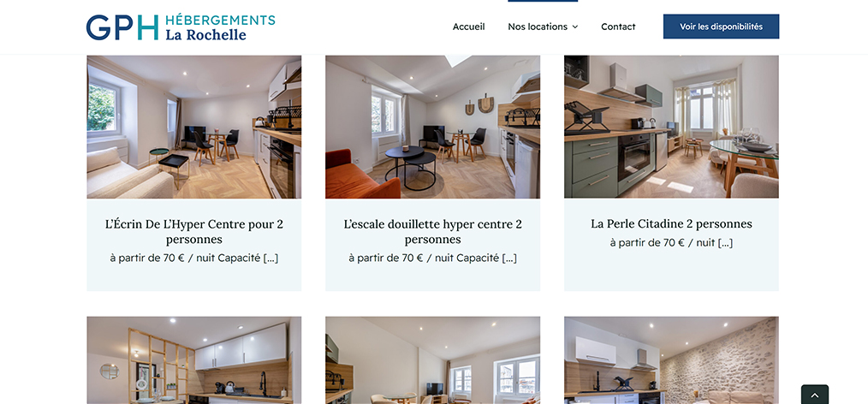The width and height of the screenshot is (868, 404).
Task: Open the bottom-left apartment photo with wooden divider
Action: (194, 360)
